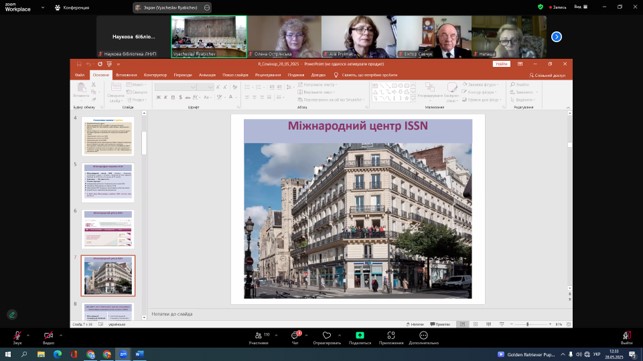The width and height of the screenshot is (643, 361).
Task: Unmute audio in Zoom toolbar
Action: 17,337
